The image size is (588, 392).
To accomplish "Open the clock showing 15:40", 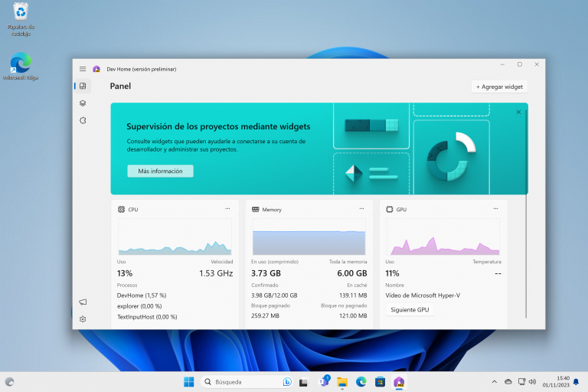I will [556, 382].
